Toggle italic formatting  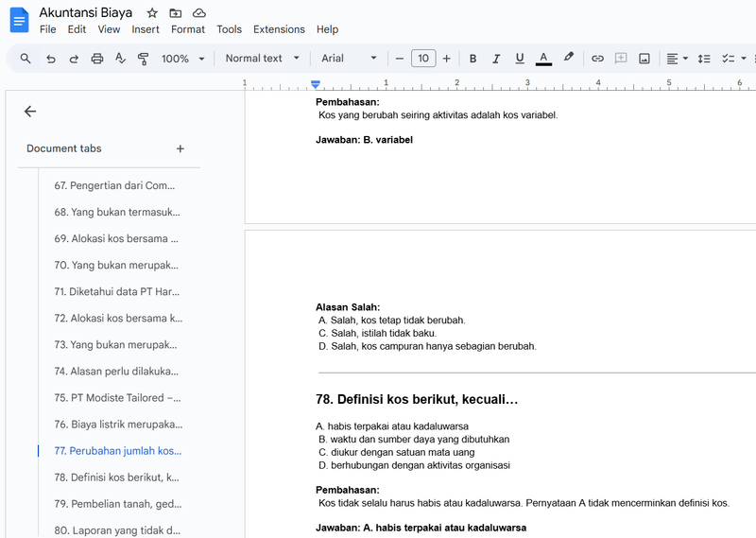pyautogui.click(x=496, y=59)
